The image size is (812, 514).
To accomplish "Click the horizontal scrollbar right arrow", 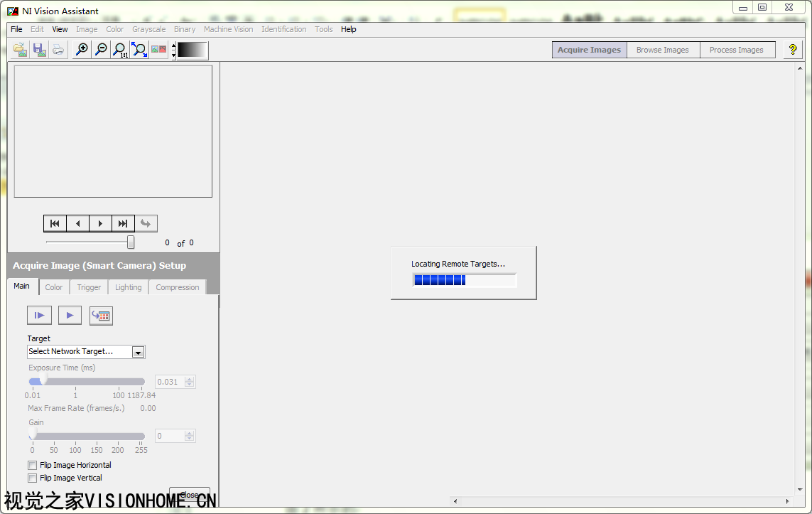I will [788, 501].
